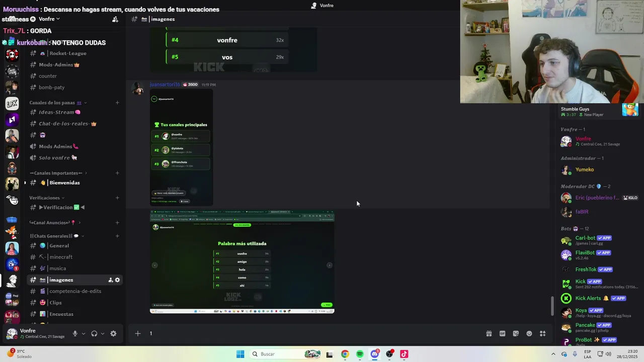This screenshot has width=644, height=362.
Task: Open the GIF picker
Action: [x=502, y=333]
